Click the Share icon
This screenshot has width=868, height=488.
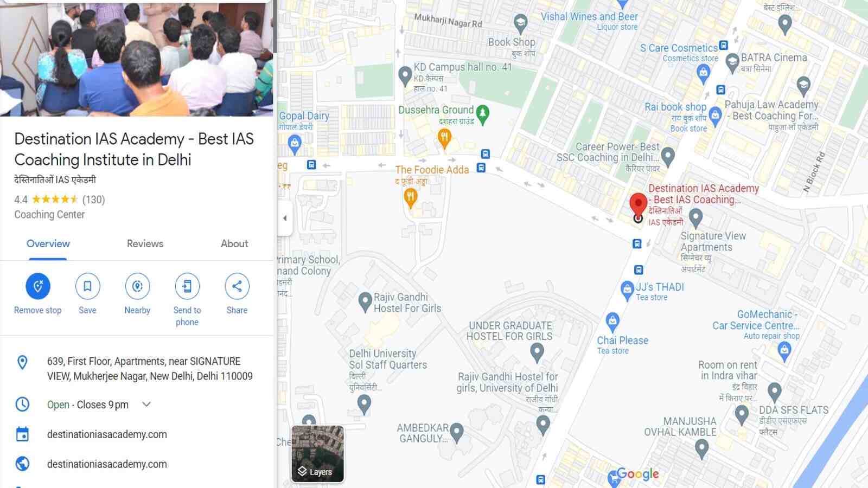(x=237, y=286)
